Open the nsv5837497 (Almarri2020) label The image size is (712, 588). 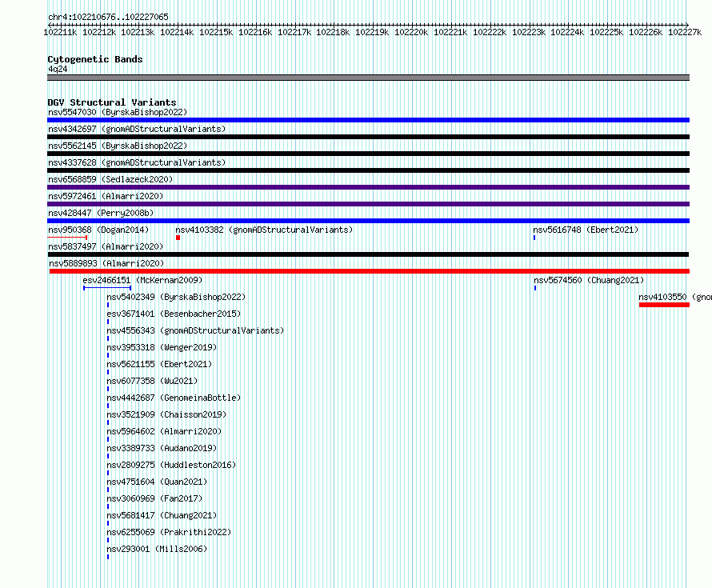coord(106,246)
